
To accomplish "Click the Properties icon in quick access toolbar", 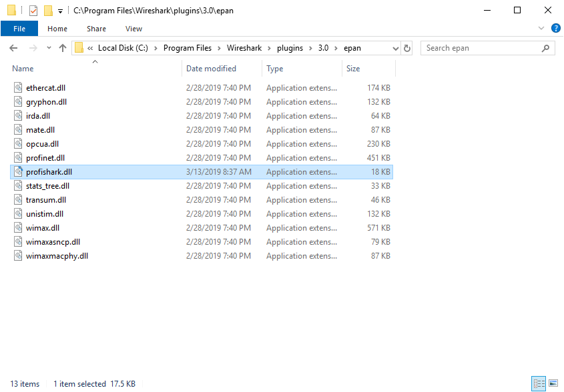I will (x=33, y=11).
